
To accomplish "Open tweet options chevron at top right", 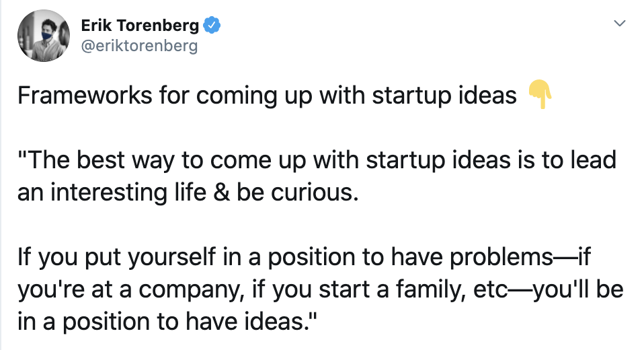I will 619,23.
